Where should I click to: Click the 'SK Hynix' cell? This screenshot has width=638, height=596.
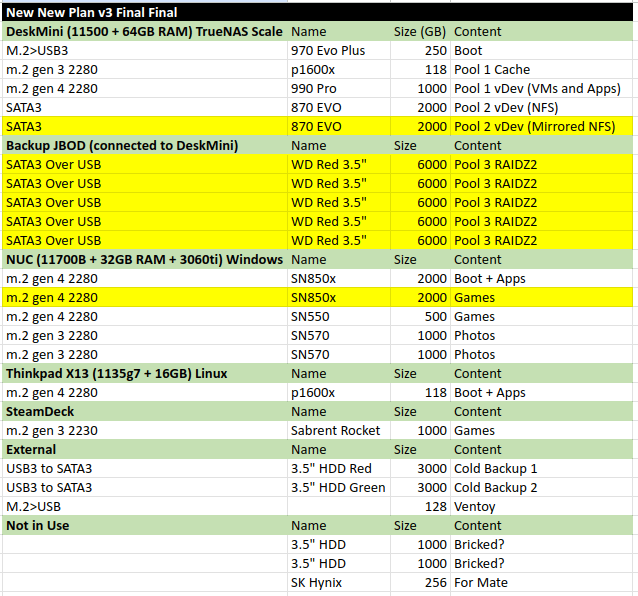[339, 583]
